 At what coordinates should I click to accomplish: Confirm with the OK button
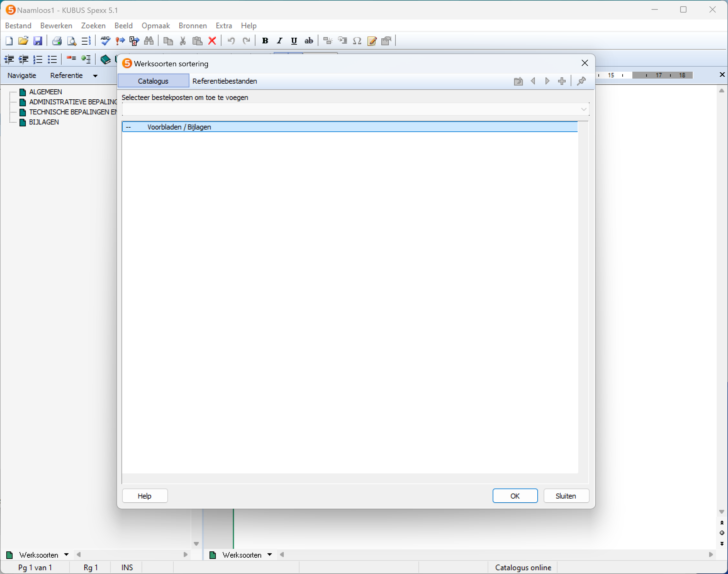(x=515, y=496)
